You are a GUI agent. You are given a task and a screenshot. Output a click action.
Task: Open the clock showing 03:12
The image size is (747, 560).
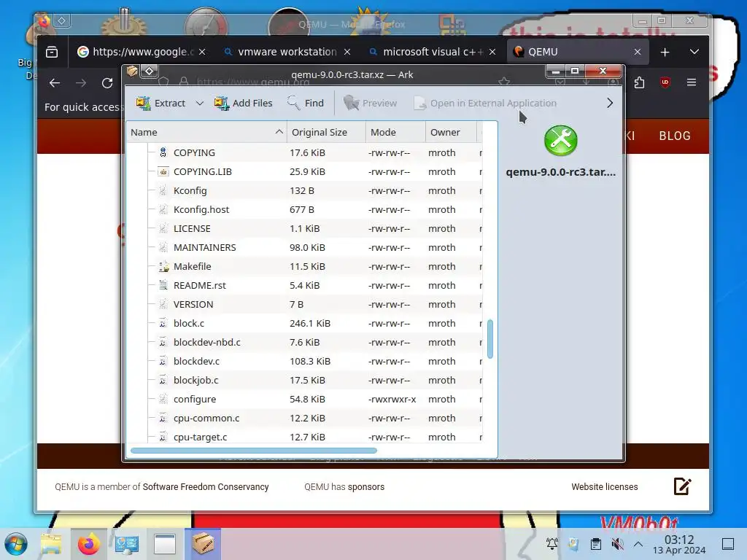[679, 544]
